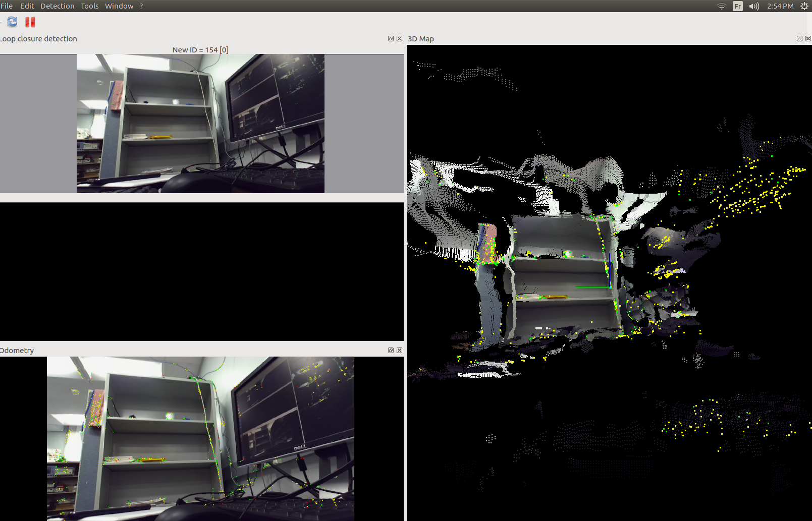The width and height of the screenshot is (812, 521).
Task: Open the Fr keyboard layout indicator
Action: pyautogui.click(x=738, y=6)
